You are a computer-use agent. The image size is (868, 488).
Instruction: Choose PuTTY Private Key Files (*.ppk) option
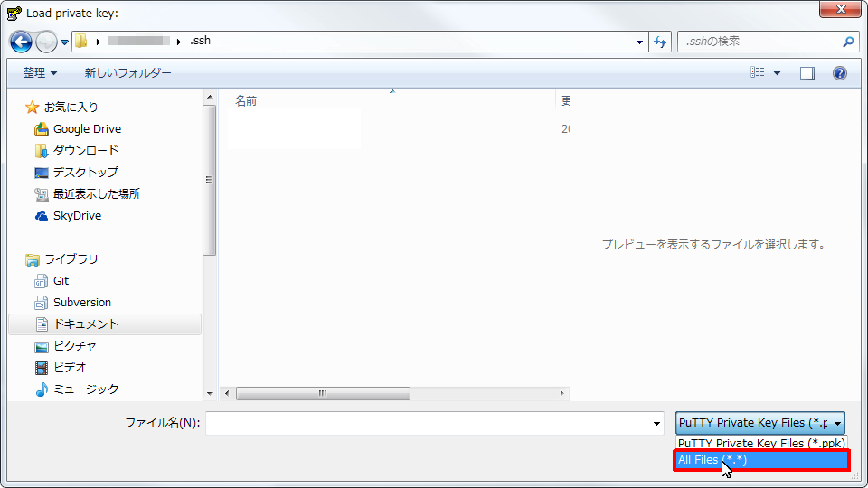(x=761, y=444)
